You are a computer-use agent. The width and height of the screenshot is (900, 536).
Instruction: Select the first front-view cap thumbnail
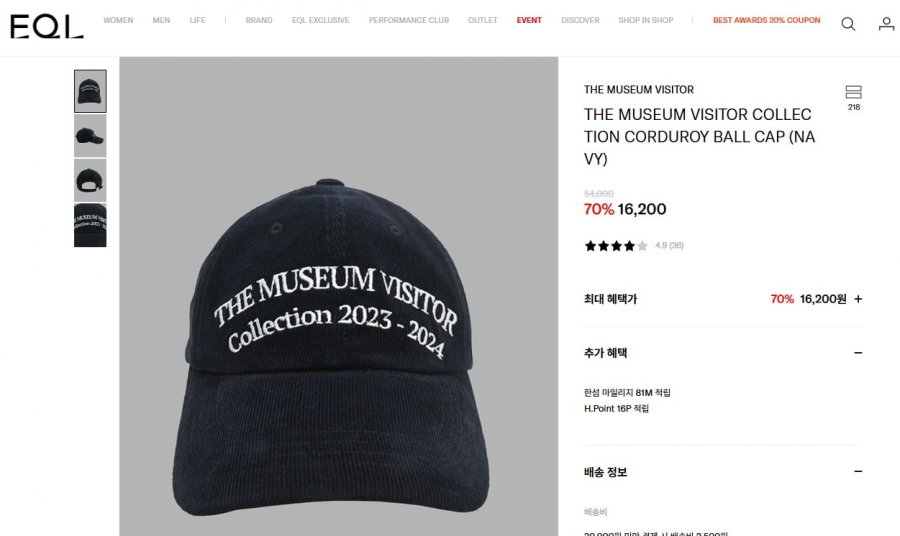(90, 91)
